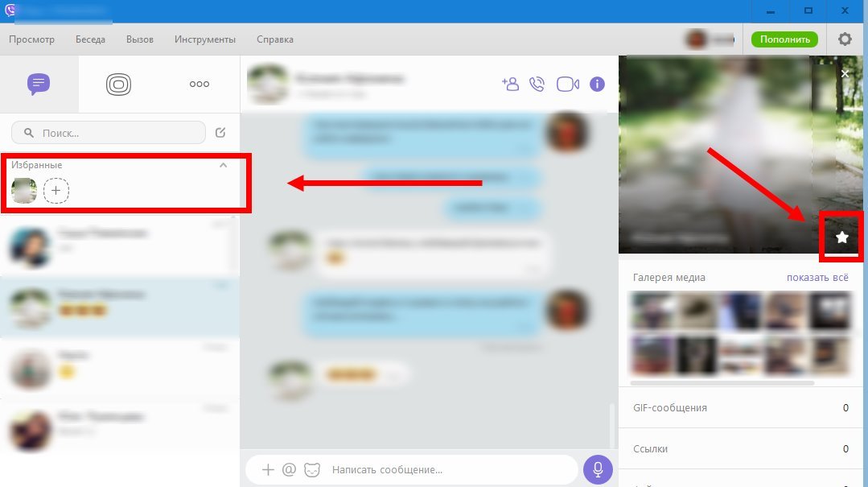Add a new favorite with plus circle

pyautogui.click(x=56, y=191)
